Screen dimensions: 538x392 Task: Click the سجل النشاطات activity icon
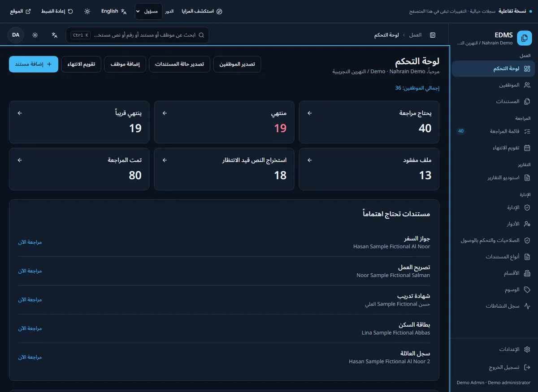click(x=527, y=306)
